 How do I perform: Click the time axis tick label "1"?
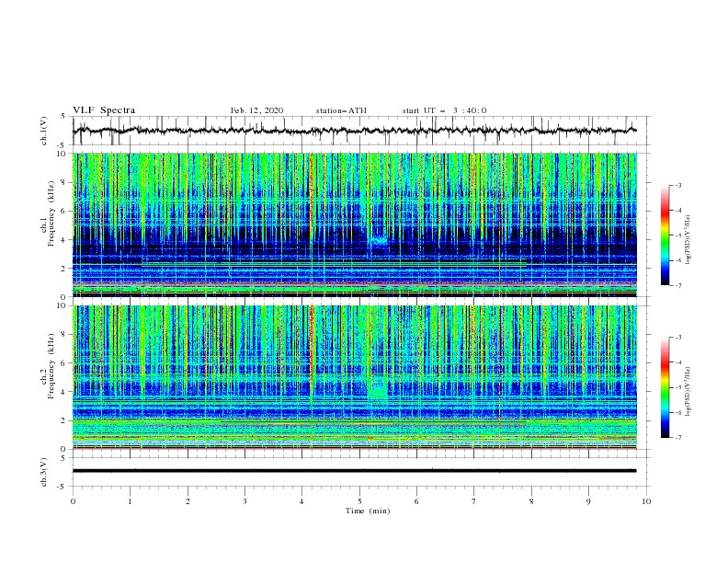tap(130, 501)
